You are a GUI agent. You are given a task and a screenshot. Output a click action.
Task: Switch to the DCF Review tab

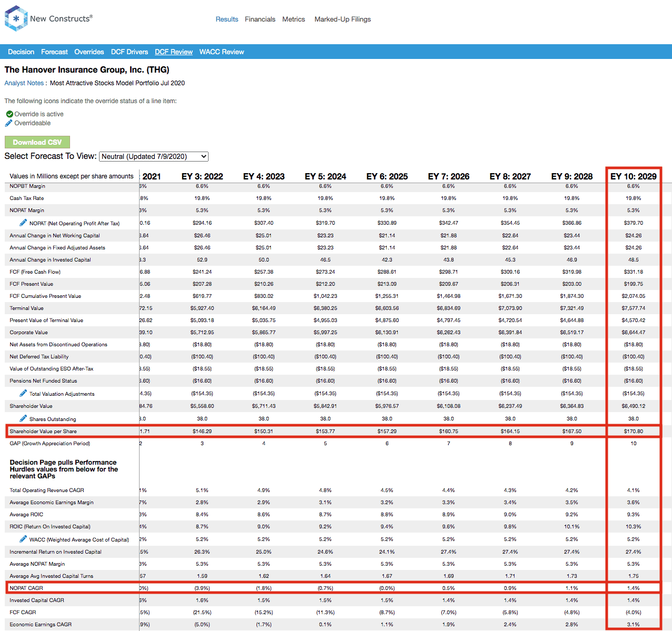174,52
